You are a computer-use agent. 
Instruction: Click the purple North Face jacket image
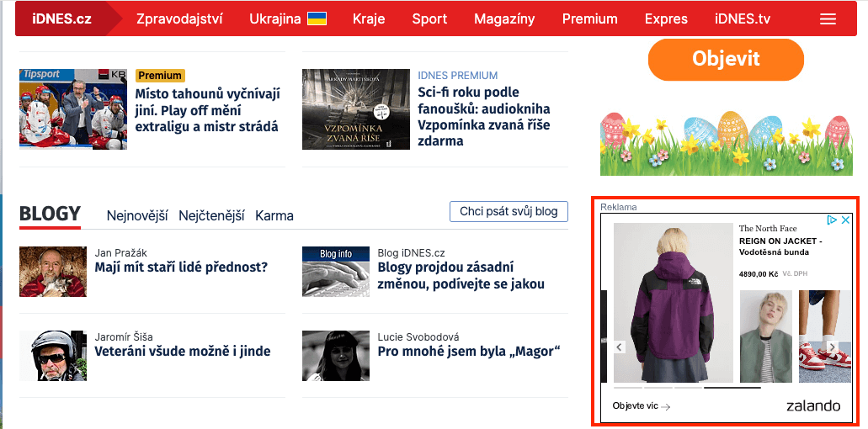pos(674,302)
